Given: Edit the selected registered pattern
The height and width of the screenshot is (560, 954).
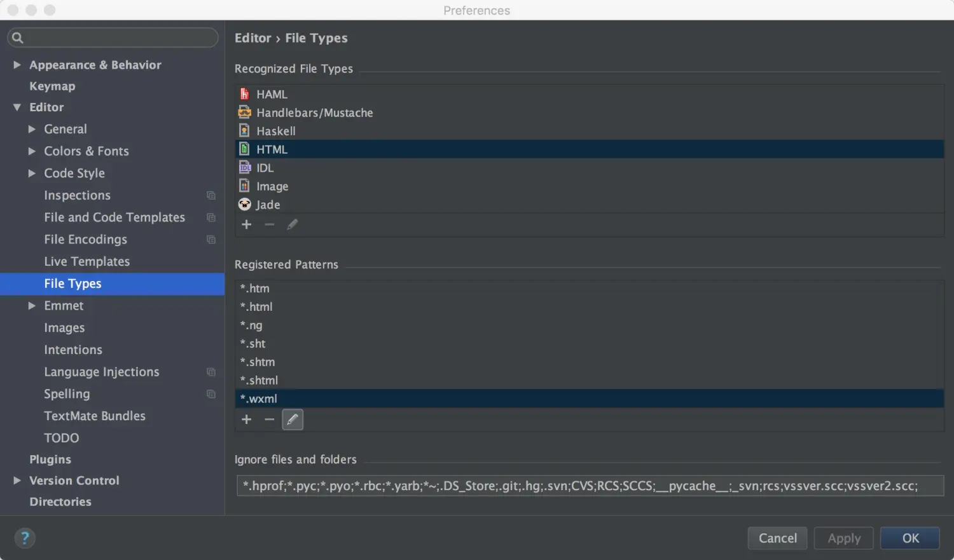Looking at the screenshot, I should 293,420.
